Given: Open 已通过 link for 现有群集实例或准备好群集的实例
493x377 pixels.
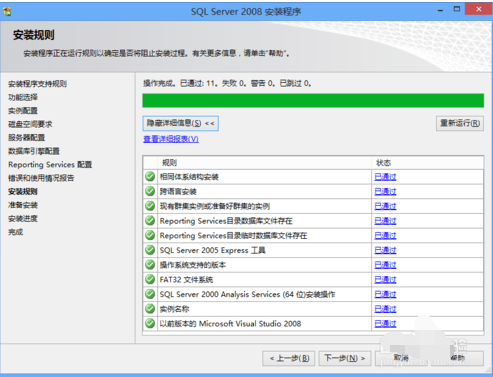Looking at the screenshot, I should click(x=385, y=206).
